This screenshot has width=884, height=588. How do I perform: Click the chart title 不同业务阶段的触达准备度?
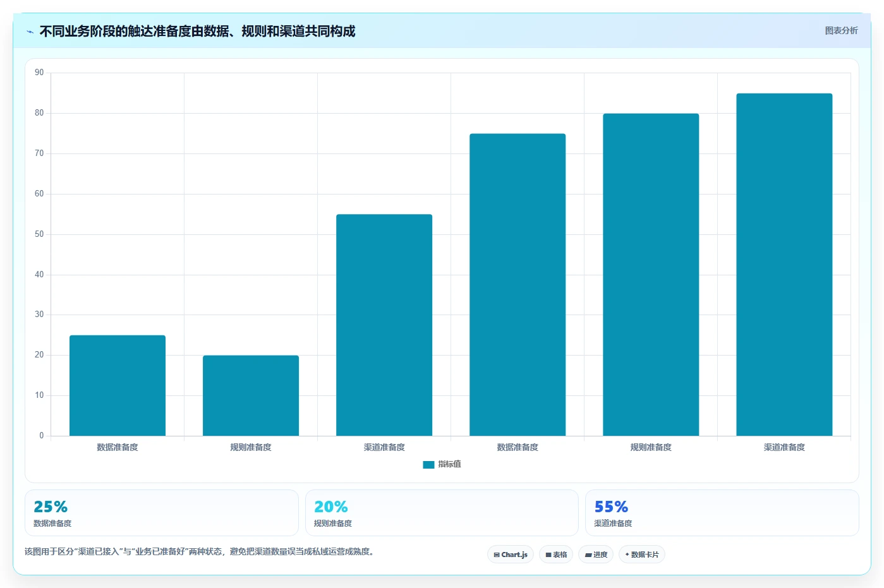[197, 32]
